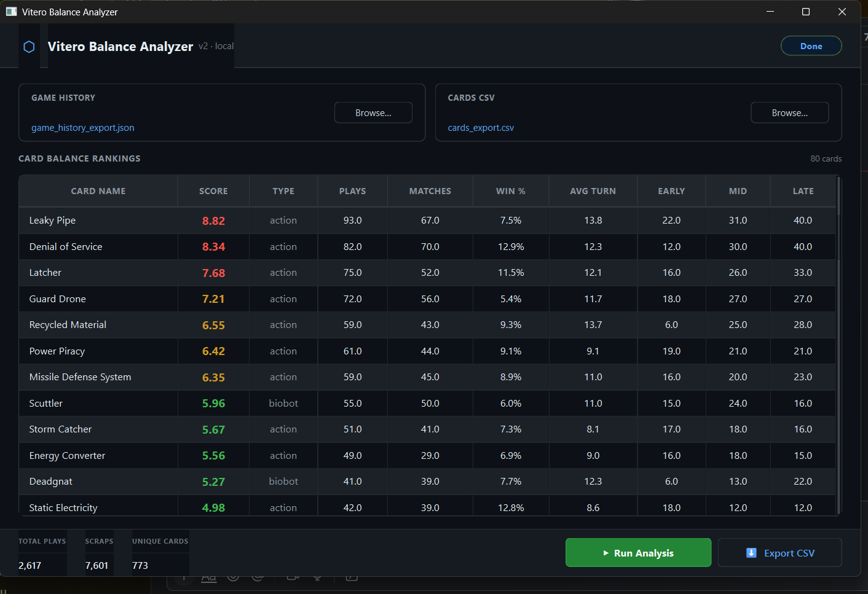Sort by the MATCHES column header
The height and width of the screenshot is (594, 868).
click(430, 191)
